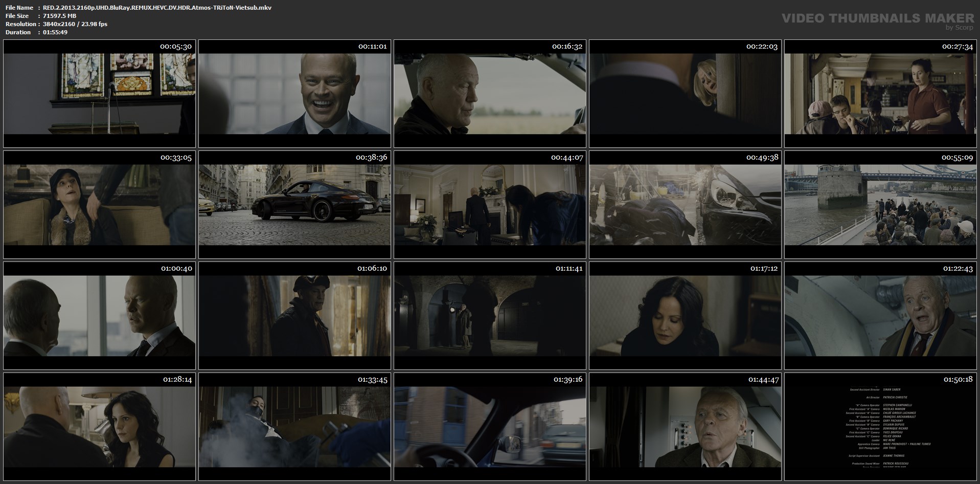This screenshot has width=980, height=484.
Task: Click the File Name label
Action: coord(19,8)
